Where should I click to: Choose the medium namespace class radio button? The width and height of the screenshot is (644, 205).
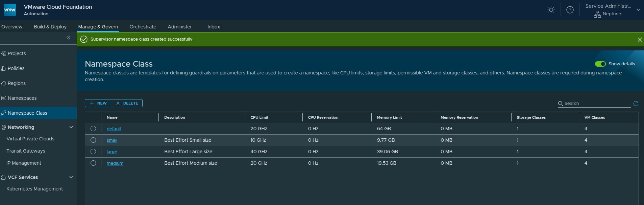coord(93,163)
